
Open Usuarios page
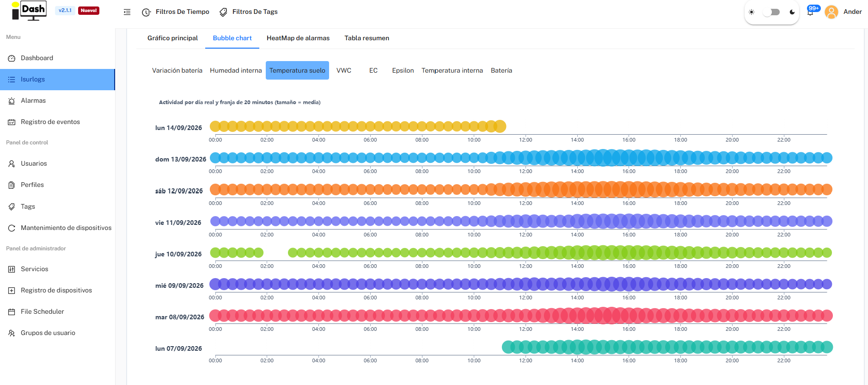coord(57,164)
